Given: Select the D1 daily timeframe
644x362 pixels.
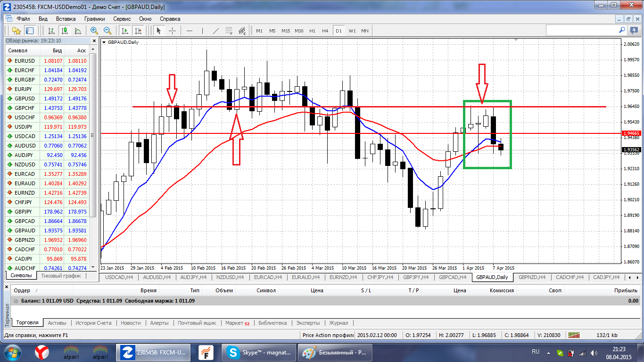Looking at the screenshot, I should (339, 31).
